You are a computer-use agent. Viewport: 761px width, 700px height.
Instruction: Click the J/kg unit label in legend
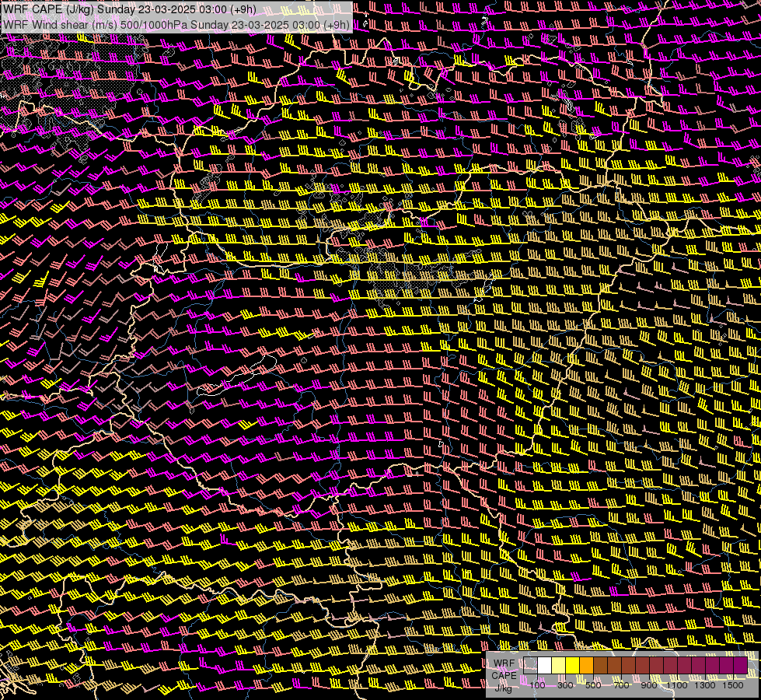504,688
